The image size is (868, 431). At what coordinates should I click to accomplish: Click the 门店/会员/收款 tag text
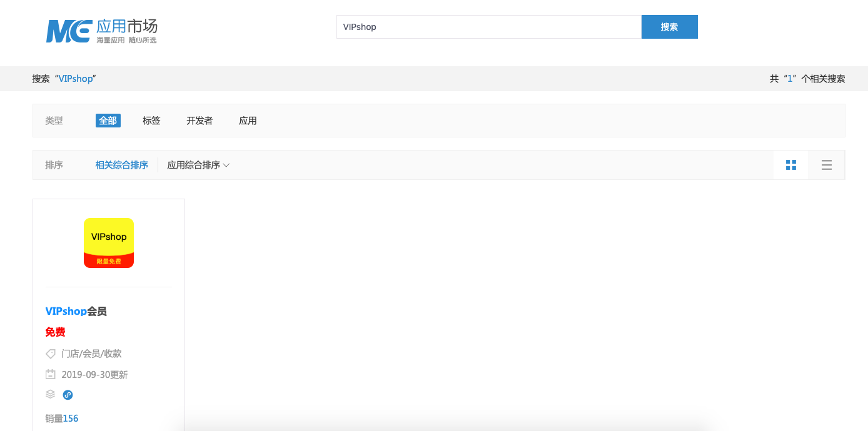click(92, 354)
